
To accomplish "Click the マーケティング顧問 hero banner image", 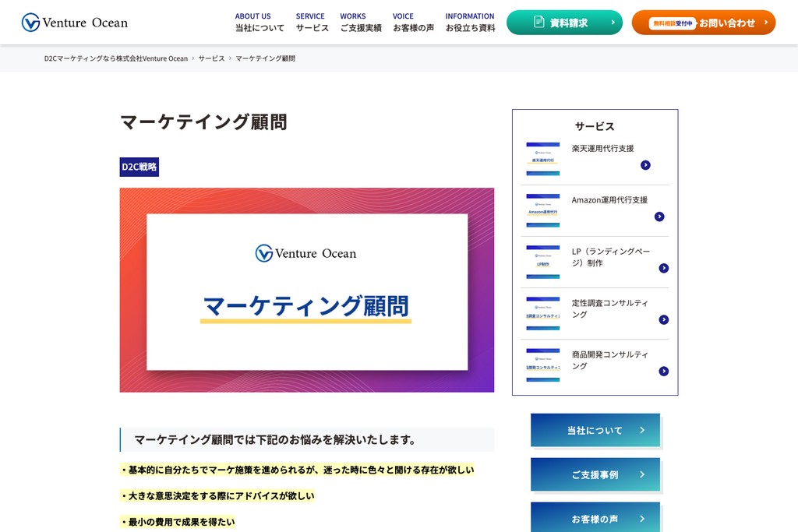I will click(307, 290).
